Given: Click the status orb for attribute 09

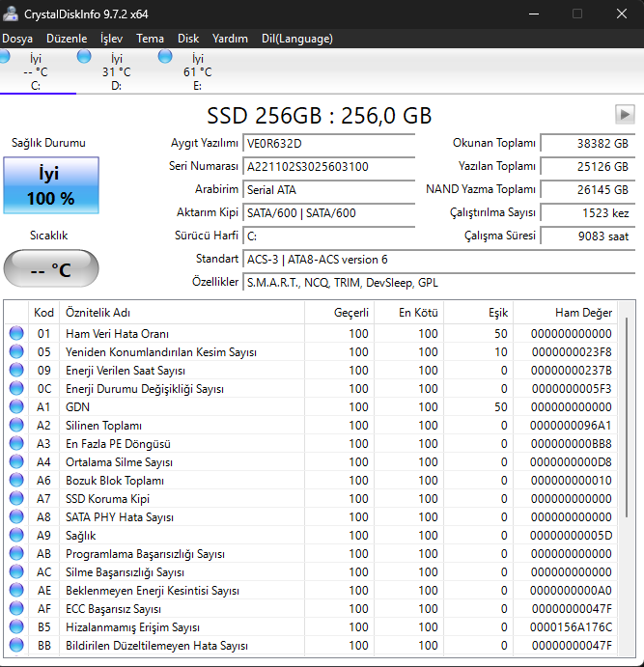Looking at the screenshot, I should (x=16, y=370).
